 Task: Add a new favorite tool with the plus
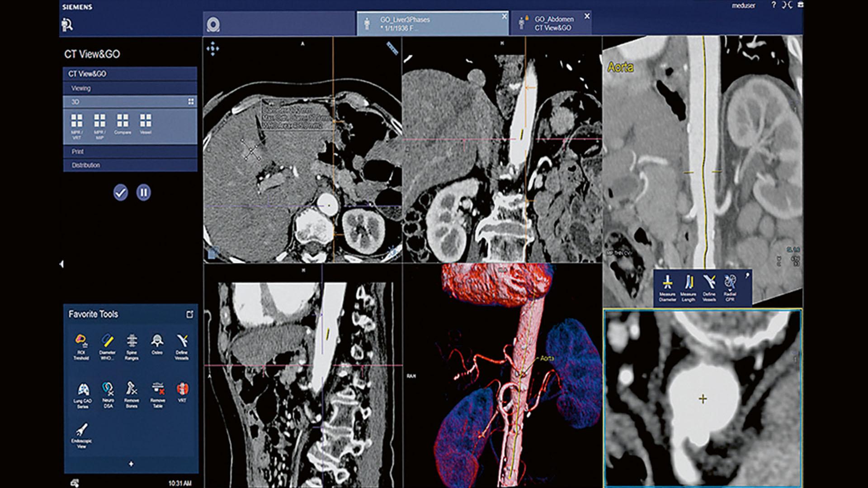point(132,463)
